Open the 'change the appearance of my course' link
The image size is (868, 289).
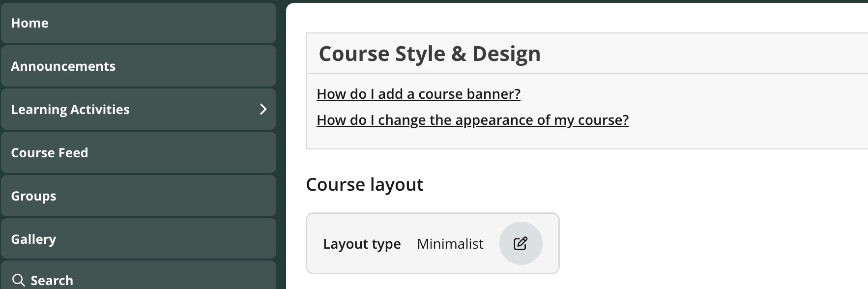click(x=472, y=120)
